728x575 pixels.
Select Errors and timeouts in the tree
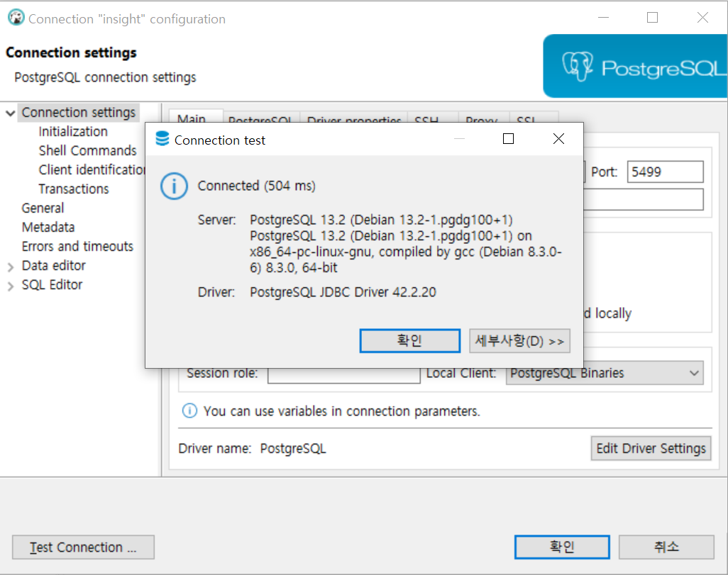[x=77, y=246]
